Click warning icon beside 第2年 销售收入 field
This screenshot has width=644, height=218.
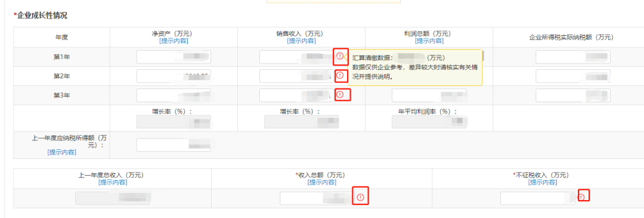click(x=340, y=75)
